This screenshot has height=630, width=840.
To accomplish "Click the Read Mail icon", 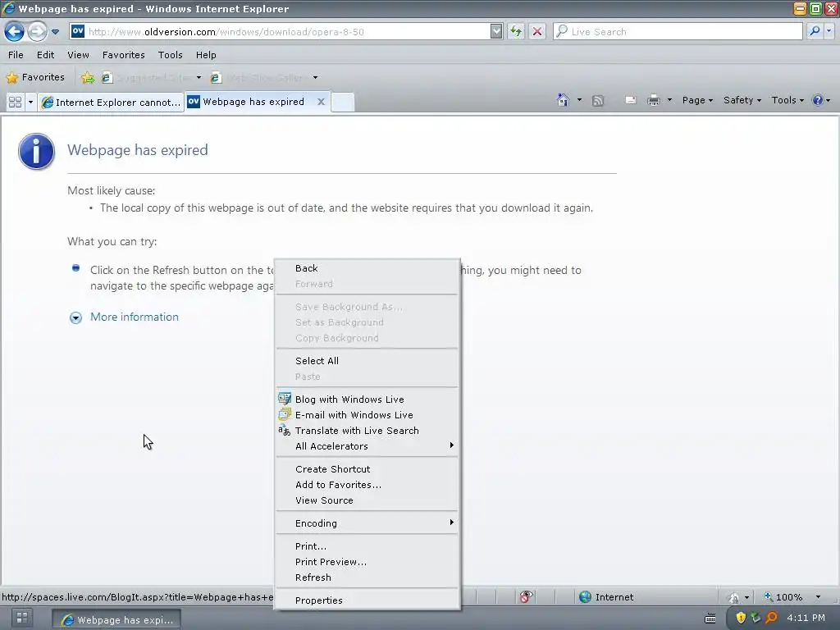I will point(631,100).
